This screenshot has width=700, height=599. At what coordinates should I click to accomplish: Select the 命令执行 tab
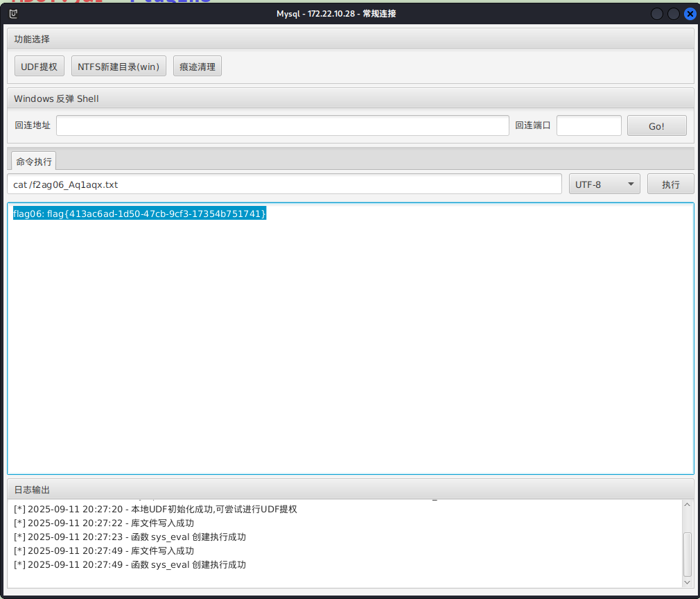tap(34, 162)
